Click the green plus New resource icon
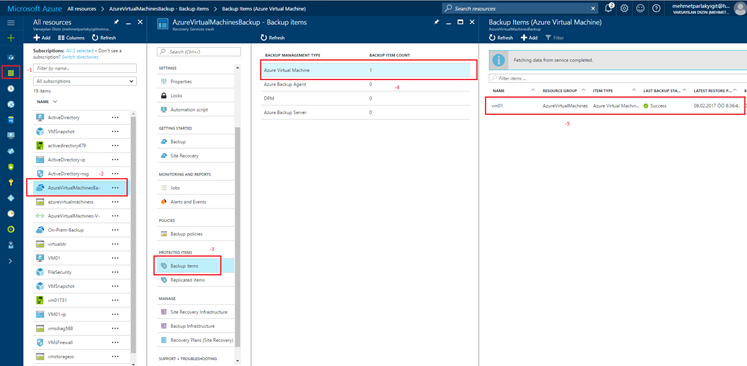 coord(11,38)
